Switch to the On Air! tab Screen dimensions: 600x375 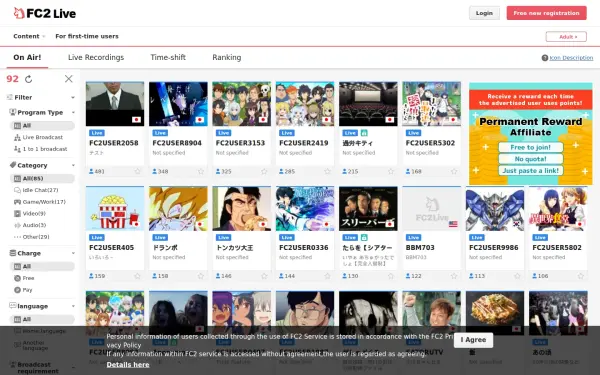point(27,57)
